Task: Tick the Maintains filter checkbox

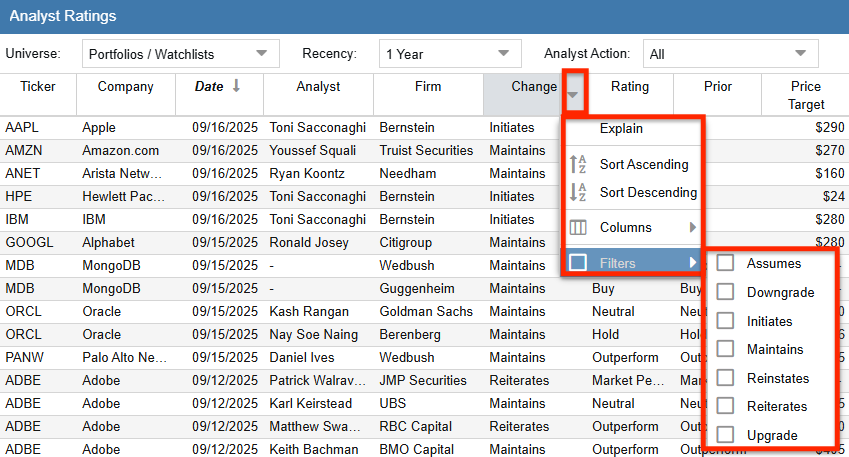Action: pos(725,349)
